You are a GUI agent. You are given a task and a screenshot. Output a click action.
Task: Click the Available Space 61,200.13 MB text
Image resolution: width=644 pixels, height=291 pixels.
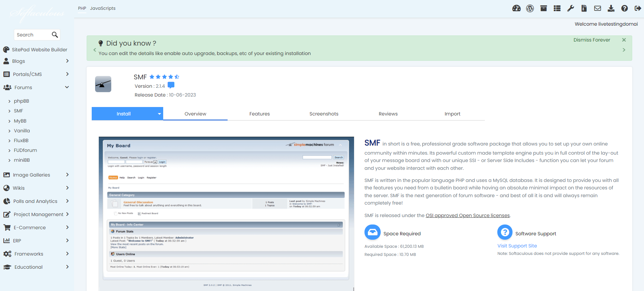coord(394,246)
